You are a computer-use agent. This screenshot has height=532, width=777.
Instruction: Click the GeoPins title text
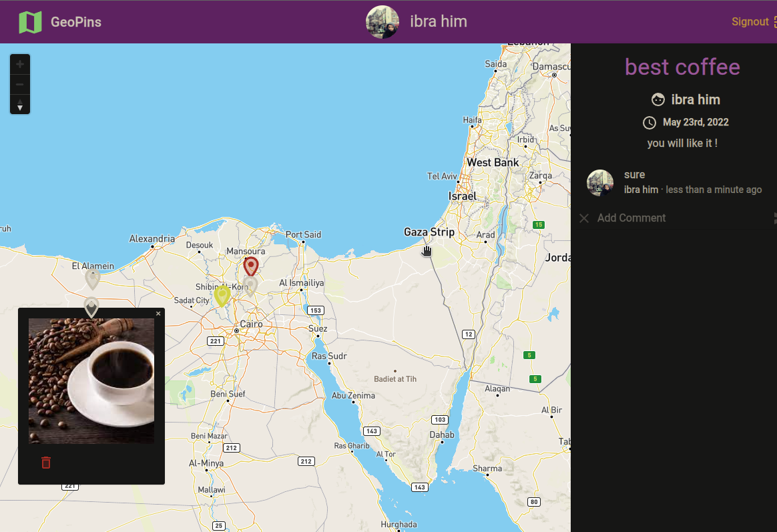tap(76, 22)
